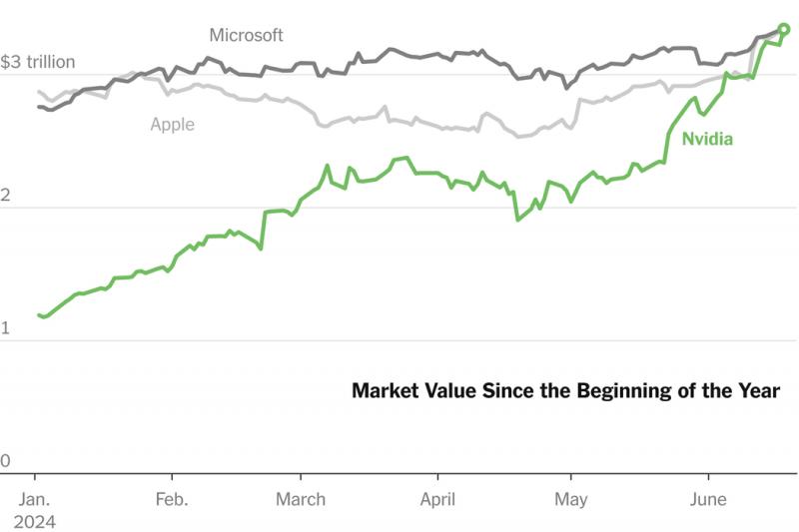This screenshot has height=532, width=799.
Task: Click the 2024 year label
Action: pos(35,521)
